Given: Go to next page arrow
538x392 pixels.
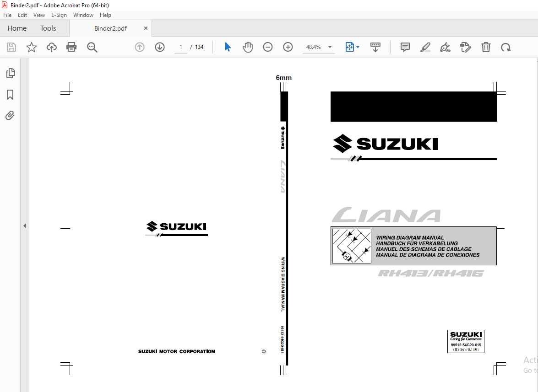Looking at the screenshot, I should [x=160, y=47].
